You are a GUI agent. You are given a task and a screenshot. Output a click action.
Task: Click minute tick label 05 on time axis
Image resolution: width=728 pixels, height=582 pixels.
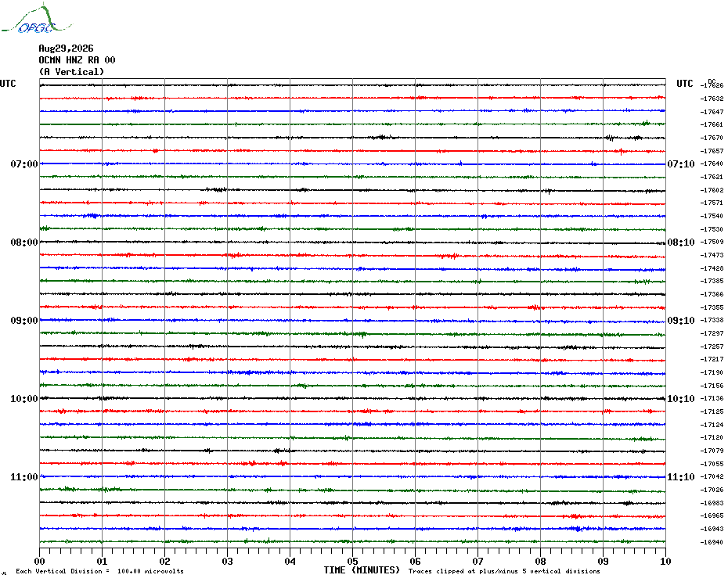tap(353, 562)
